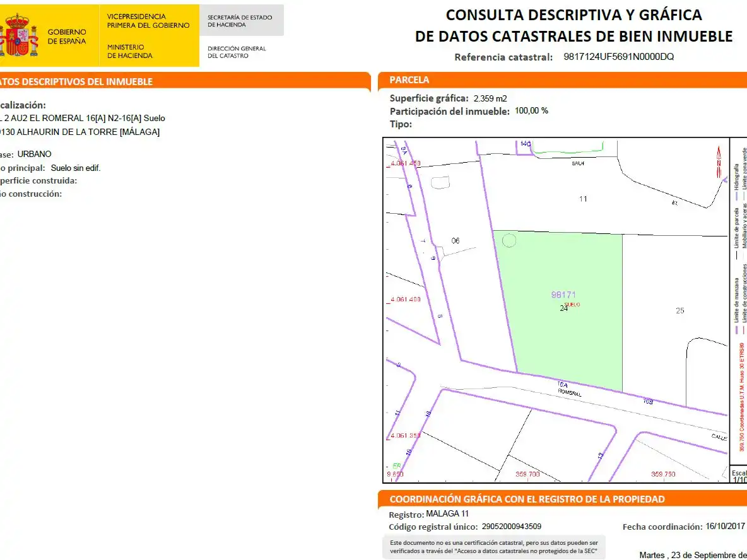Click participation value '100,00 %'
747x560 pixels.
(x=531, y=110)
